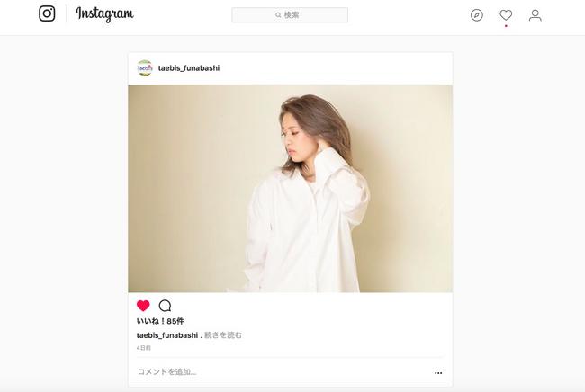This screenshot has width=585, height=392.
Task: Expand caption with 続きを読む
Action: tap(223, 335)
